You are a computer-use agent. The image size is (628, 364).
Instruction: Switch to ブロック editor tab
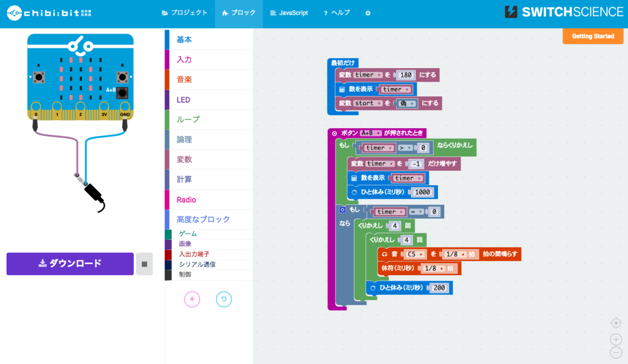239,13
